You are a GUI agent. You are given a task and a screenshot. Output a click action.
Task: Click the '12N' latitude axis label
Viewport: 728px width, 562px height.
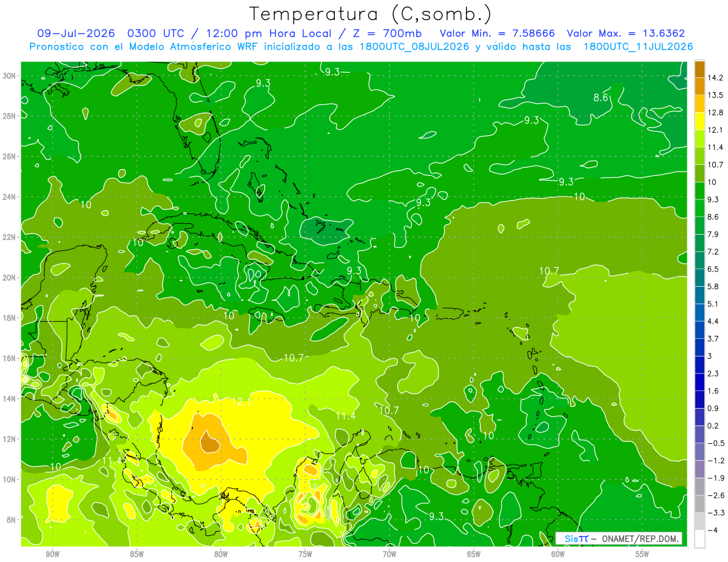coord(10,439)
